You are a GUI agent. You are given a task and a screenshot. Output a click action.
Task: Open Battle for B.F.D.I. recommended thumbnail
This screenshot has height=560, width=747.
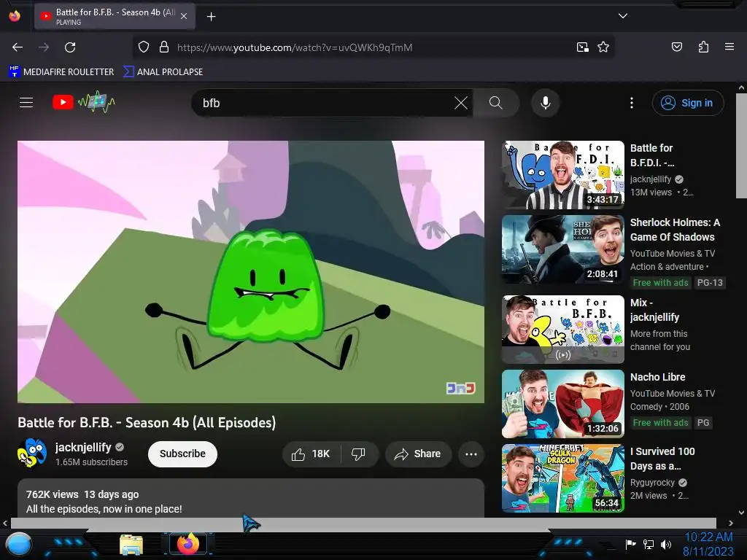click(x=563, y=175)
